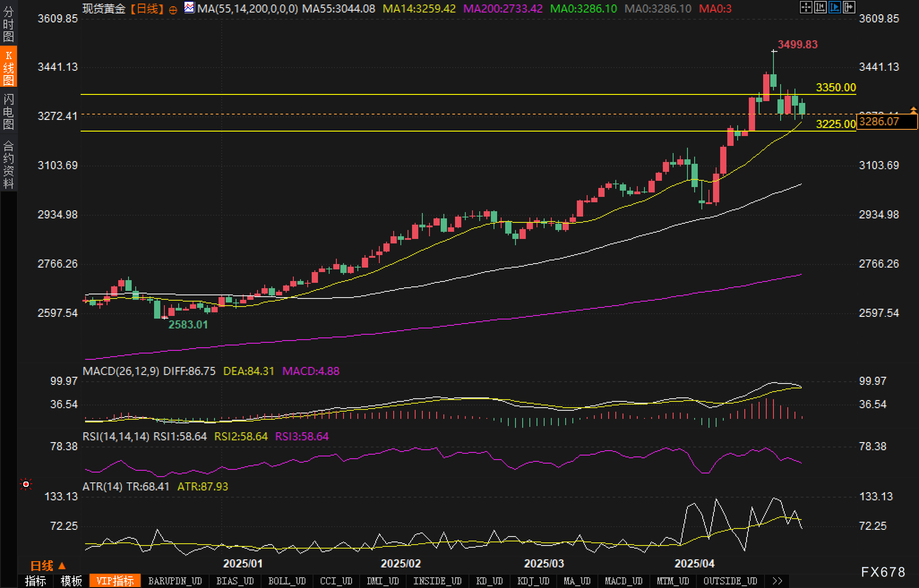Open 合约资料 sidebar panel
The image size is (919, 588).
pyautogui.click(x=9, y=164)
